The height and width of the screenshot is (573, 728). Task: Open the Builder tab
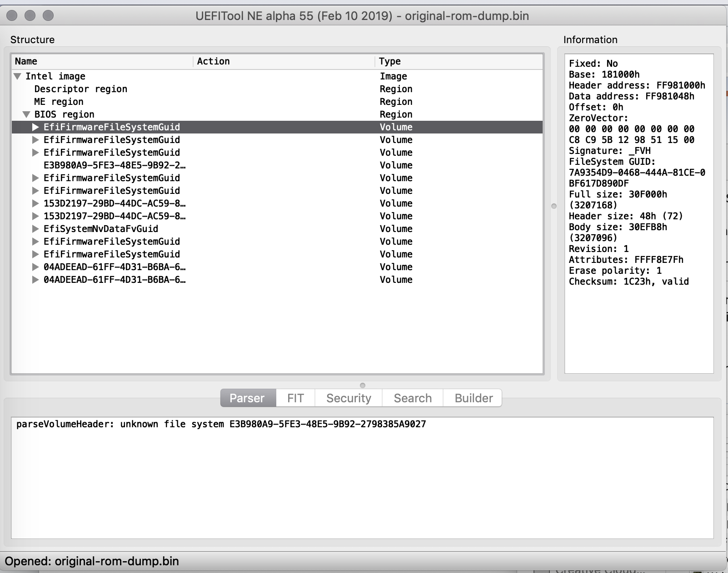click(x=473, y=398)
